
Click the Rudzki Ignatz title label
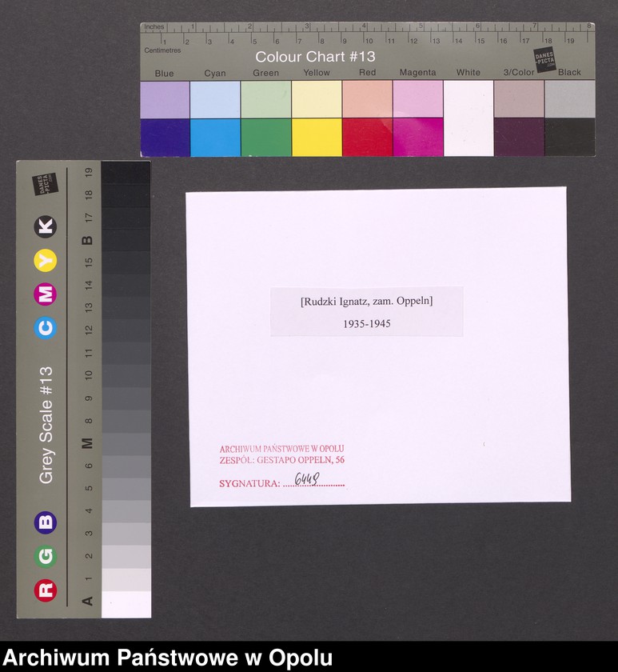366,302
